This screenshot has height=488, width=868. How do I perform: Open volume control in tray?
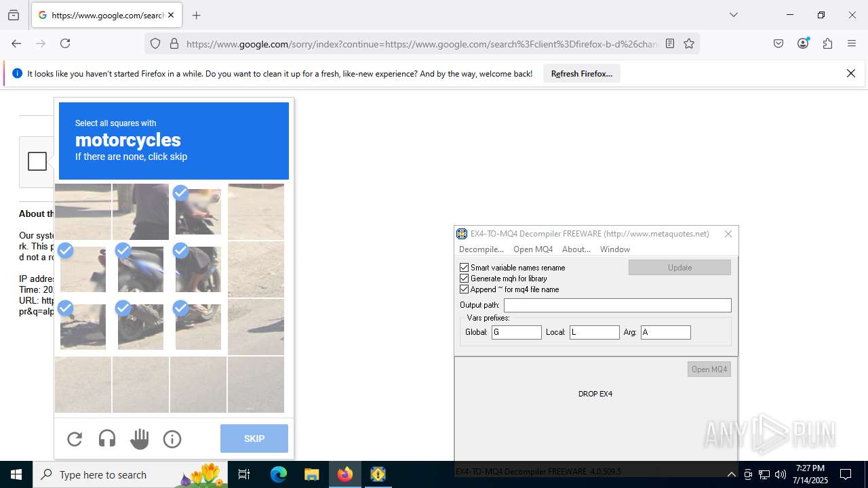click(781, 474)
